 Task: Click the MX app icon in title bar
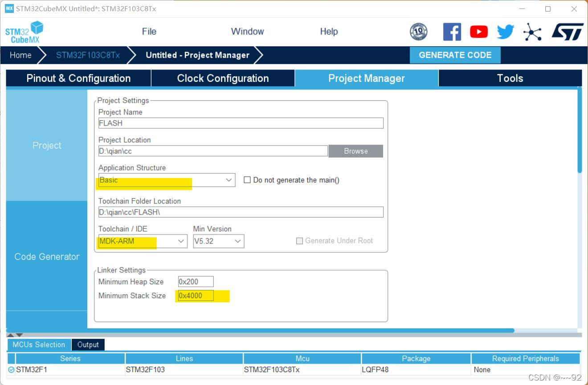[x=9, y=8]
